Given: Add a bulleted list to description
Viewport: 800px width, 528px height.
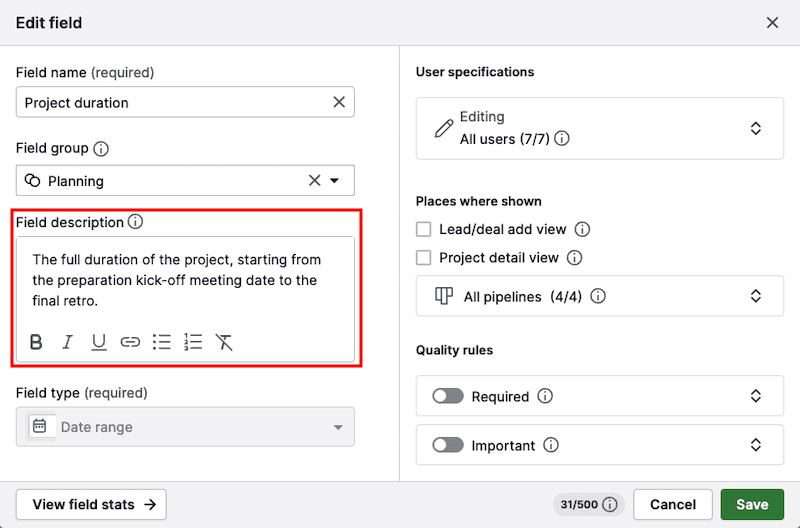Looking at the screenshot, I should coord(161,342).
